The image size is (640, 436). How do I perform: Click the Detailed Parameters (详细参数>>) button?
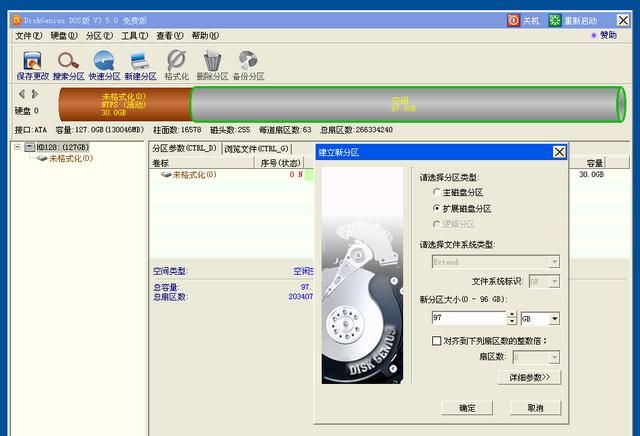529,377
